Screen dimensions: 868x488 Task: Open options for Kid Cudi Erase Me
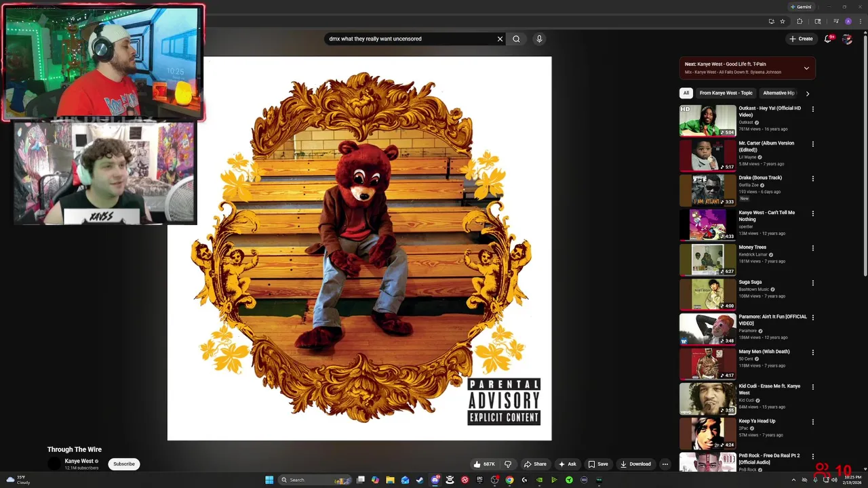[812, 387]
